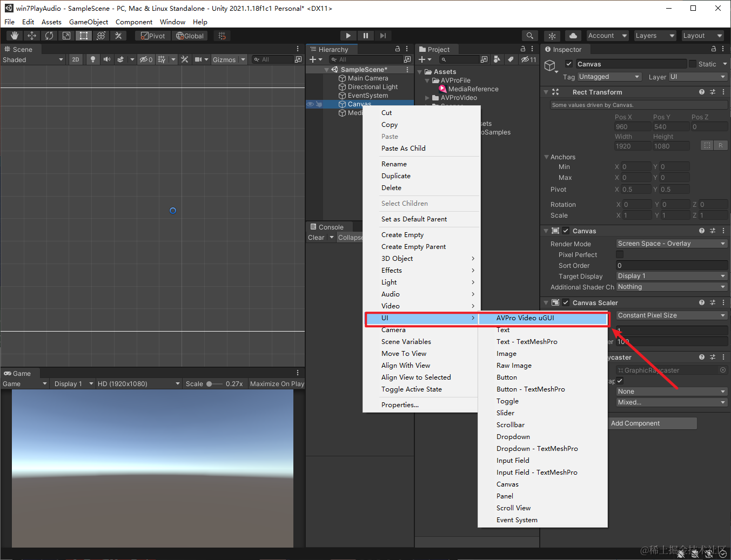Collapse the Anchors section
The width and height of the screenshot is (731, 560).
pyautogui.click(x=546, y=157)
